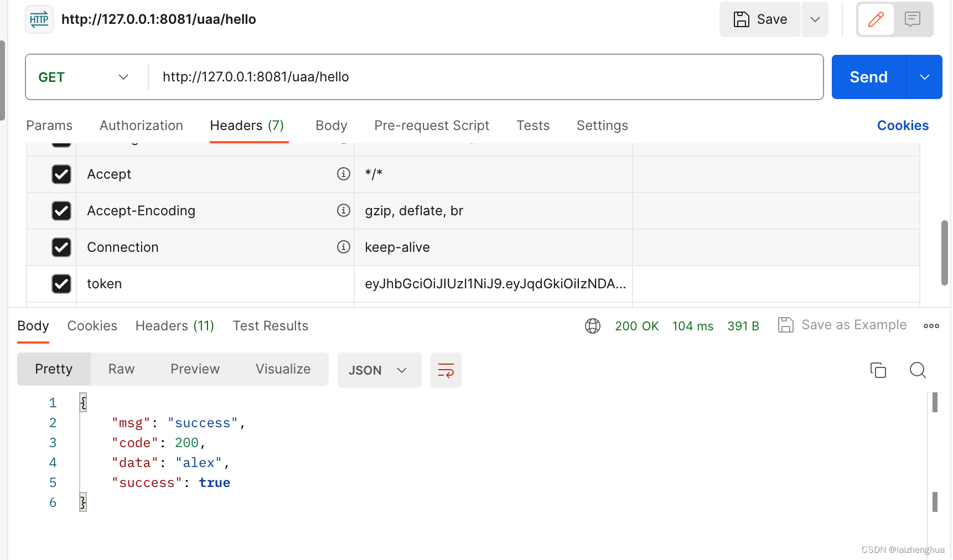953x560 pixels.
Task: Uncheck the token header checkbox
Action: coord(61,284)
